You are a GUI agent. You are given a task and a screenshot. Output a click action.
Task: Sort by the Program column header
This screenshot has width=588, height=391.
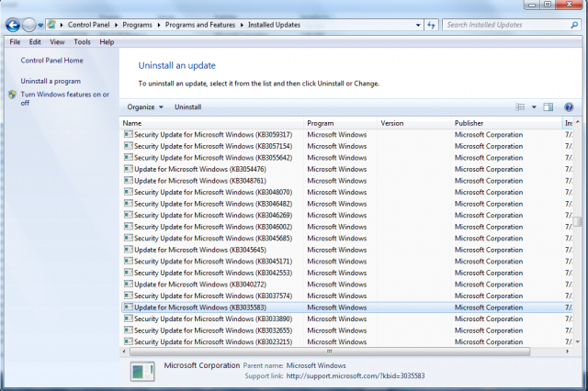click(340, 123)
